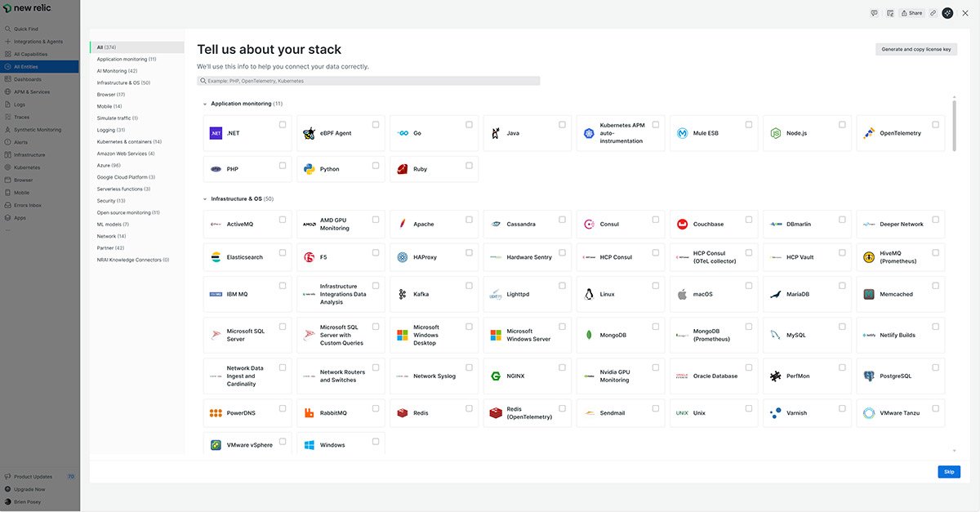Click the Share button
Screen dimensions: 980x512
911,13
